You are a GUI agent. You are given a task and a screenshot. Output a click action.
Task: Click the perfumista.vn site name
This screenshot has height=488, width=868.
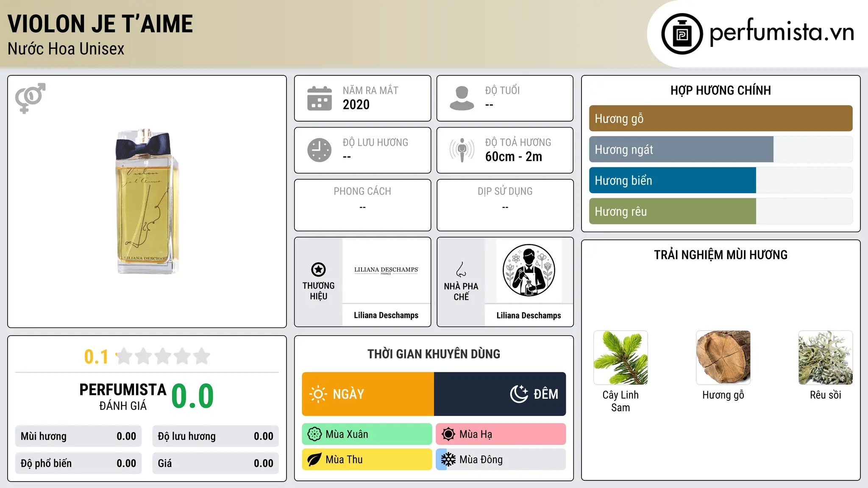(x=782, y=33)
